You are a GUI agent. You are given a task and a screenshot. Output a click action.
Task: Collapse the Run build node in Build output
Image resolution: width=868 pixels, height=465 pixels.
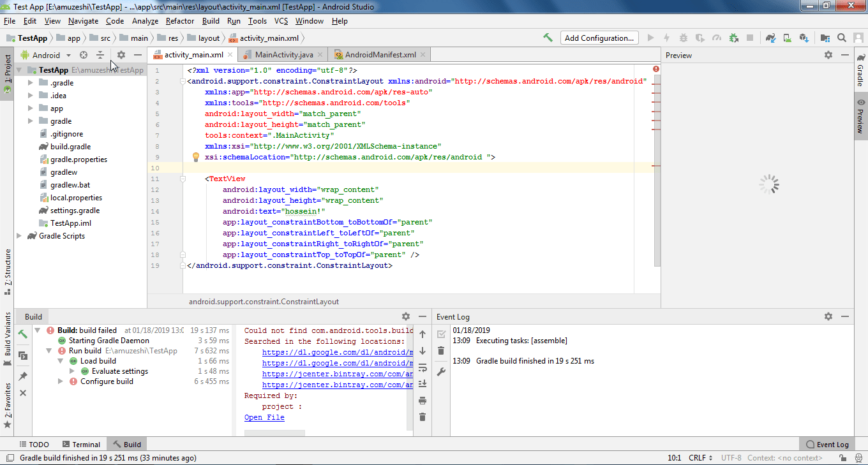click(x=49, y=350)
